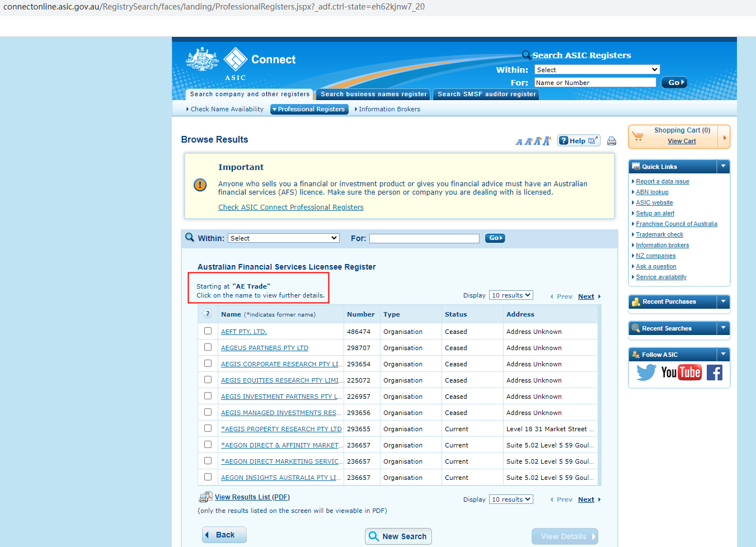756x547 pixels.
Task: Open NZ companies link
Action: [655, 256]
